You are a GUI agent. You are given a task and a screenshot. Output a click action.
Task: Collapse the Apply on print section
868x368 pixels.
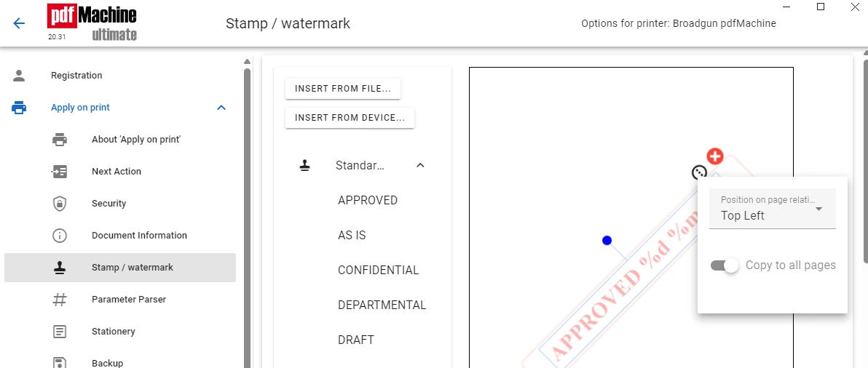[x=221, y=108]
